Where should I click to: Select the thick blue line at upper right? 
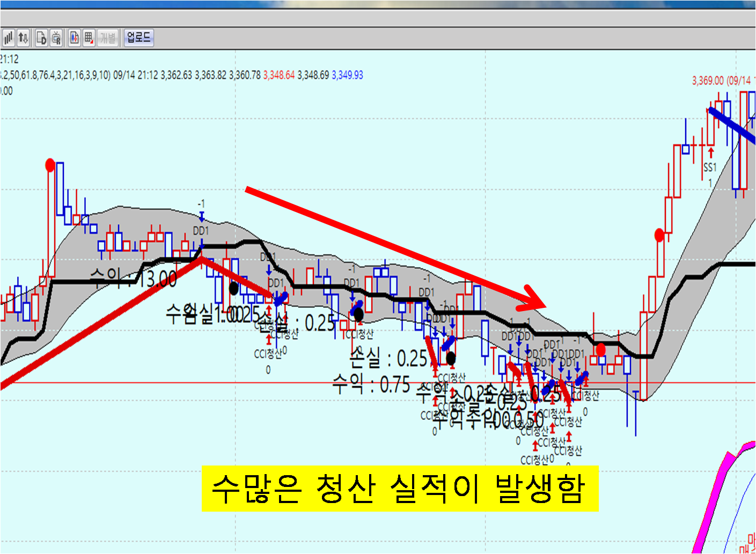[x=732, y=125]
